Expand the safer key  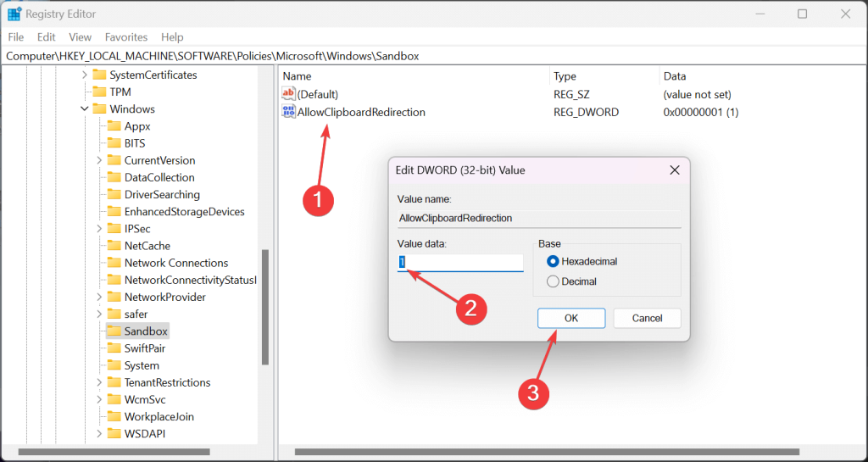tap(99, 314)
